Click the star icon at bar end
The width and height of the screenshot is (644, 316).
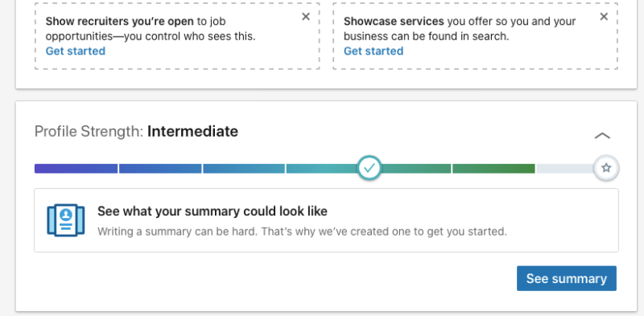606,168
